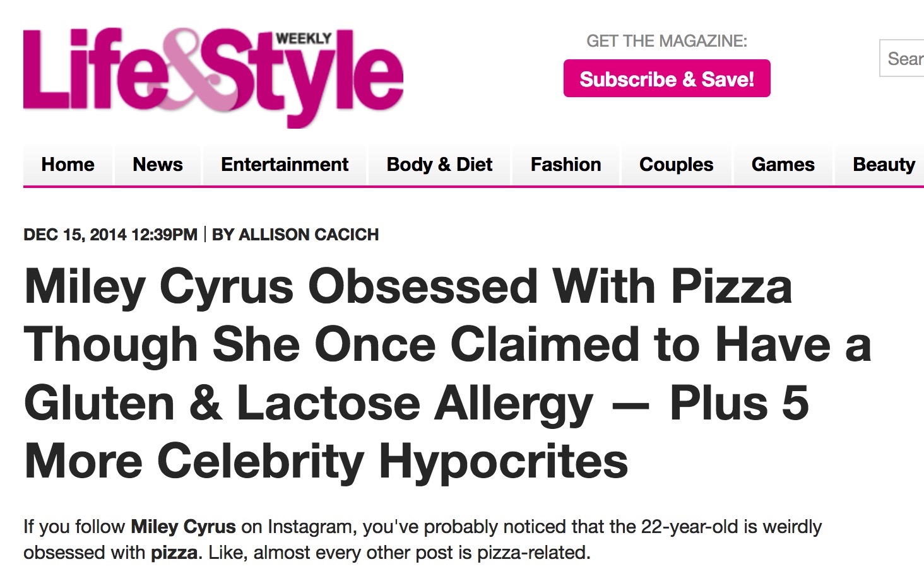Select the Games nav item
The image size is (924, 569).
[x=783, y=165]
